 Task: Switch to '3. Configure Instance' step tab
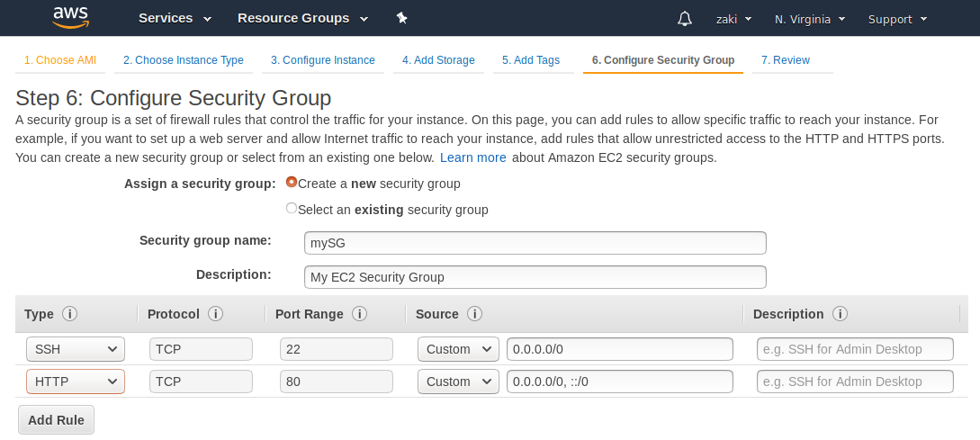tap(323, 60)
